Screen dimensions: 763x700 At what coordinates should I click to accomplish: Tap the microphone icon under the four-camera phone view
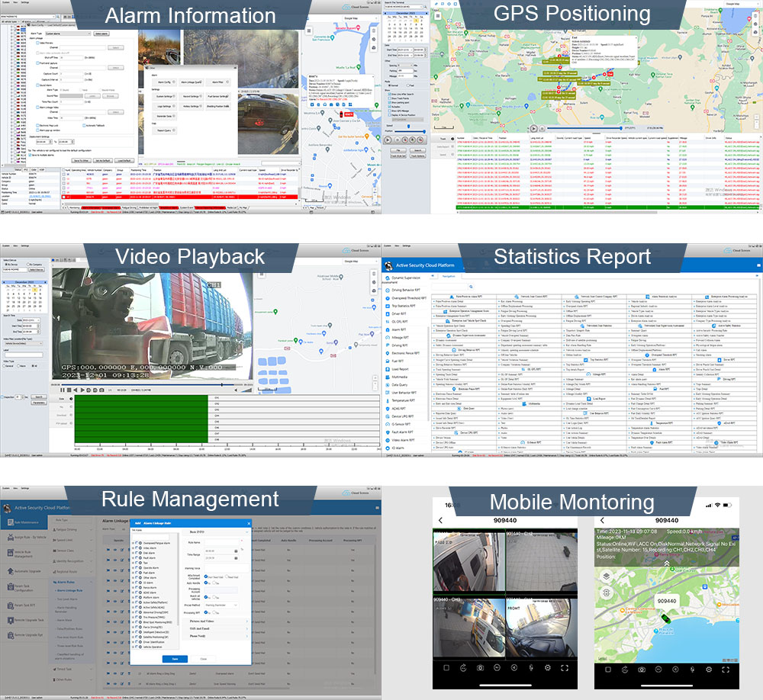pyautogui.click(x=531, y=668)
